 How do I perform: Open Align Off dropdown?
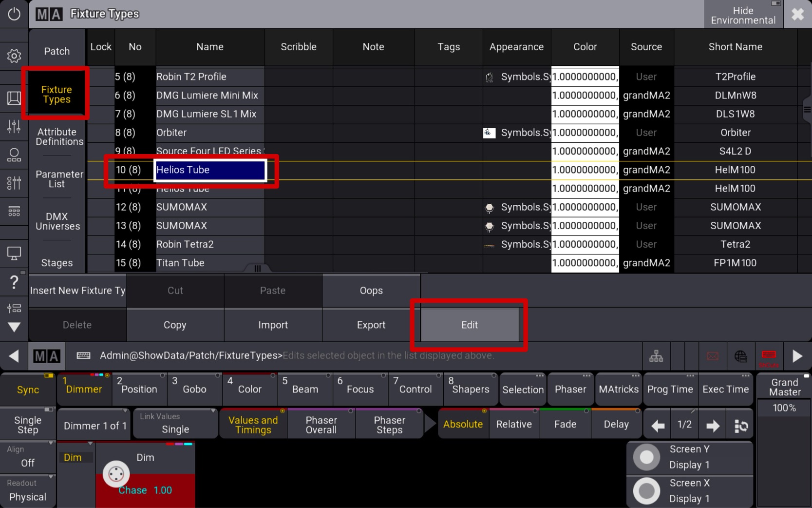28,456
